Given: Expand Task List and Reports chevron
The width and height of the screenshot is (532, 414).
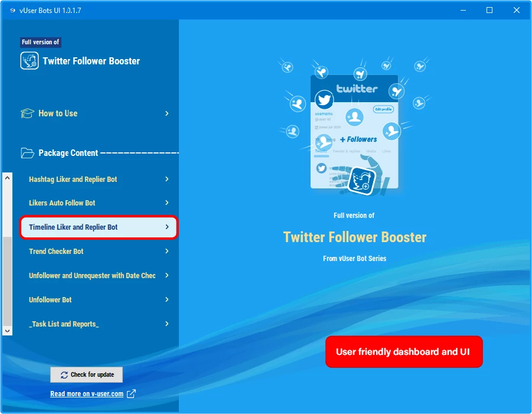Looking at the screenshot, I should coord(167,324).
